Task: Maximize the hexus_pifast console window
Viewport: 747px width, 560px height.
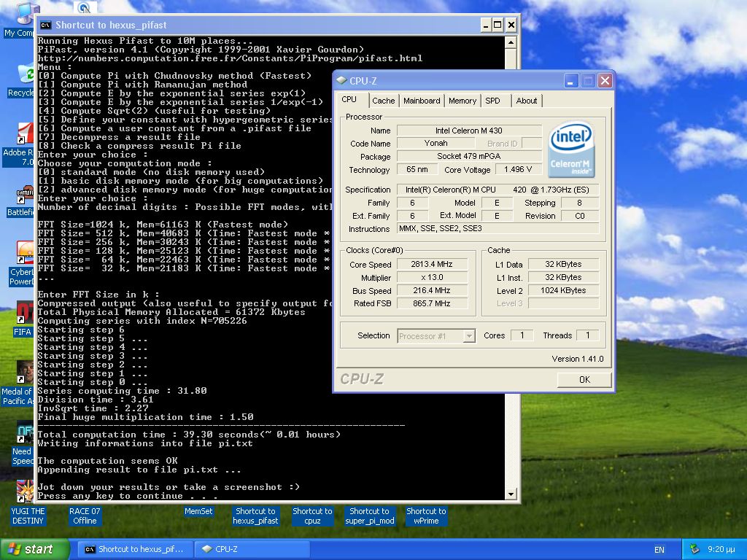Action: coord(498,25)
